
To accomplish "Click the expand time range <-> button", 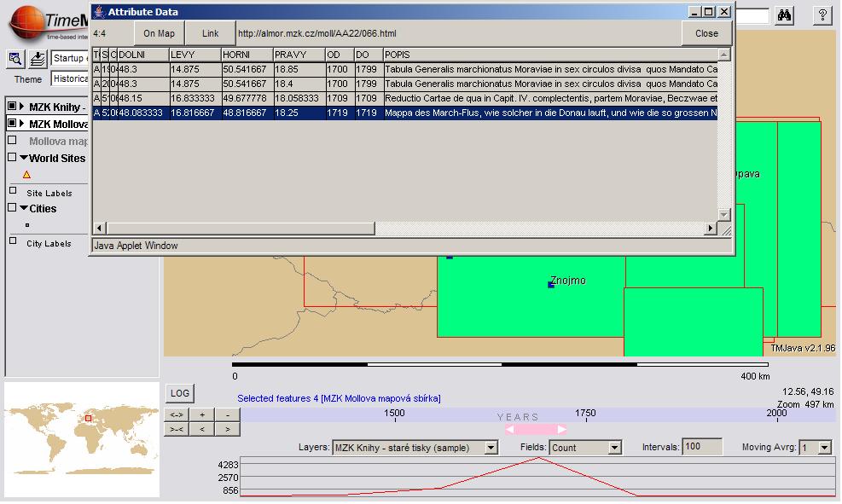I will [x=176, y=415].
